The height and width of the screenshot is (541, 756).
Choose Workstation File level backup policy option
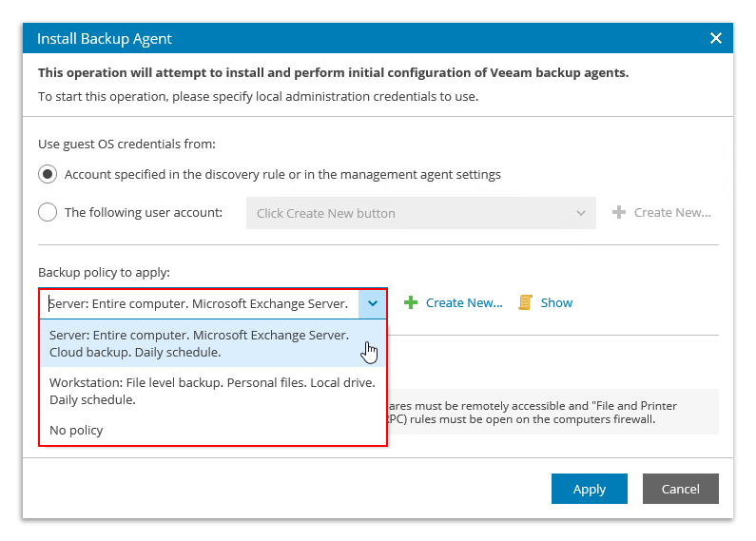212,391
